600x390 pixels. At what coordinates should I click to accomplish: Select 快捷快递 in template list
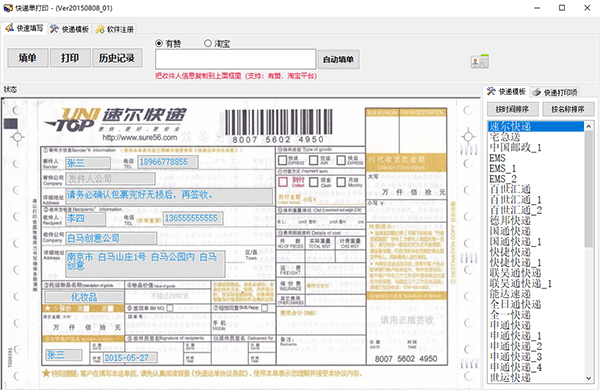click(x=536, y=252)
